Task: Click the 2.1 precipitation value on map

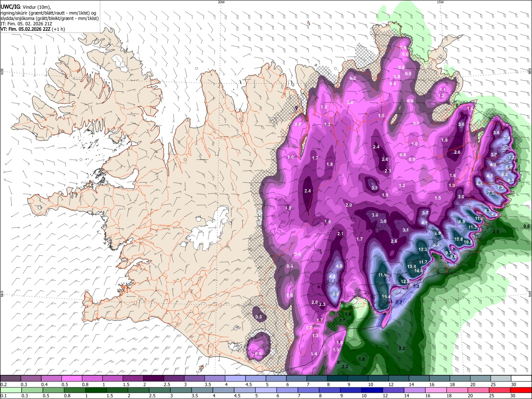Action: pos(340,234)
